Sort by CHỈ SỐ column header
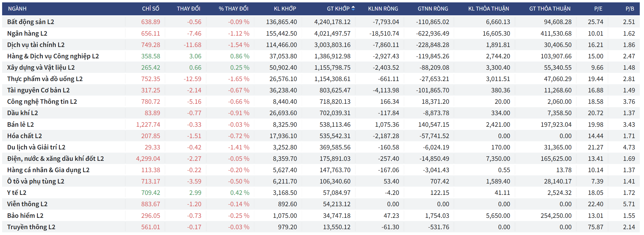The image size is (644, 235). coord(150,9)
